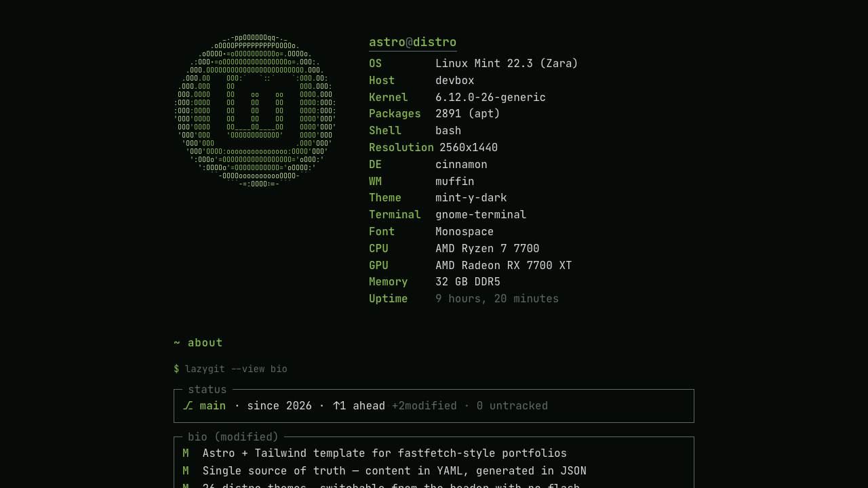Click the 'Kernel' field label
This screenshot has width=868, height=488.
point(389,98)
